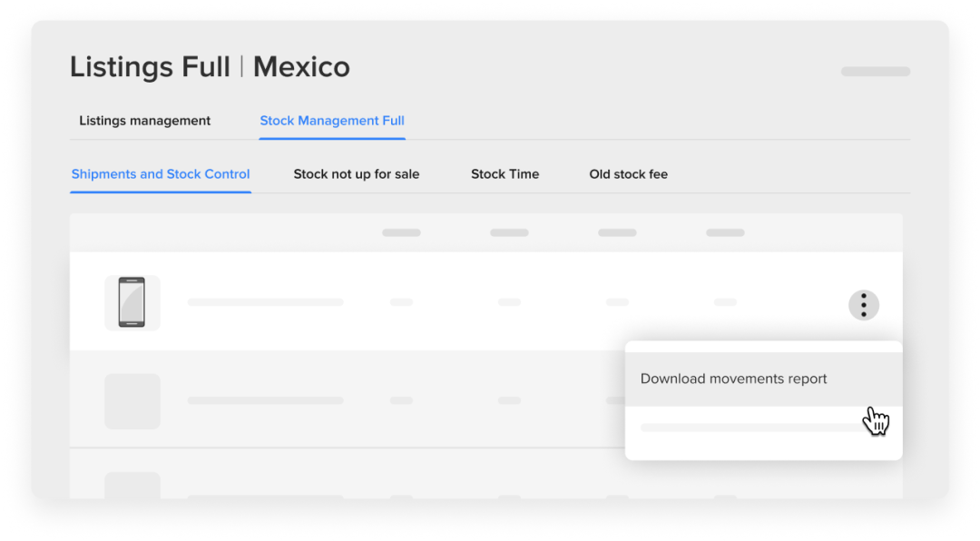Select the smartphone product thumbnail
Viewport: 980px width, 541px height.
[x=132, y=302]
